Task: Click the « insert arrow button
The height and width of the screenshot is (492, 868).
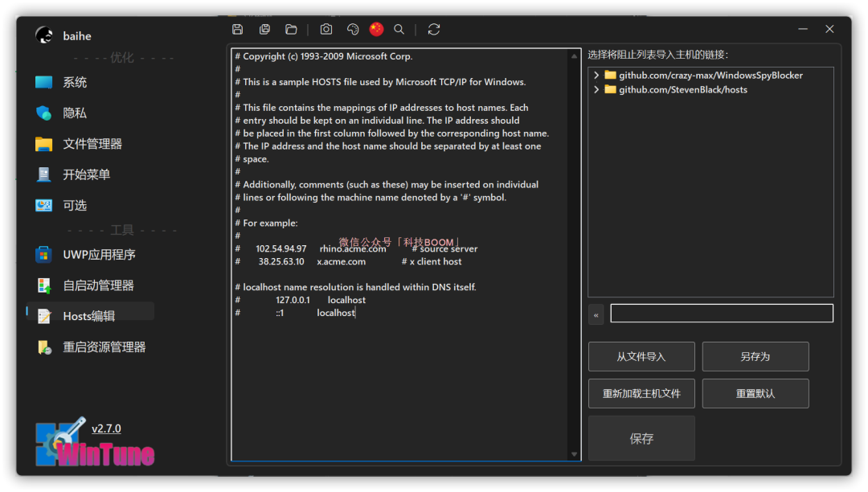Action: point(596,315)
